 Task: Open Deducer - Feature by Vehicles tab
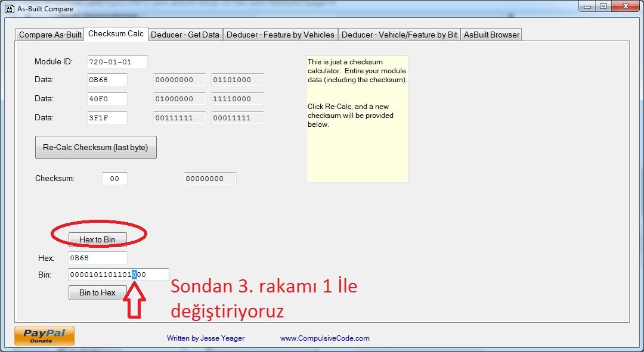pos(280,35)
